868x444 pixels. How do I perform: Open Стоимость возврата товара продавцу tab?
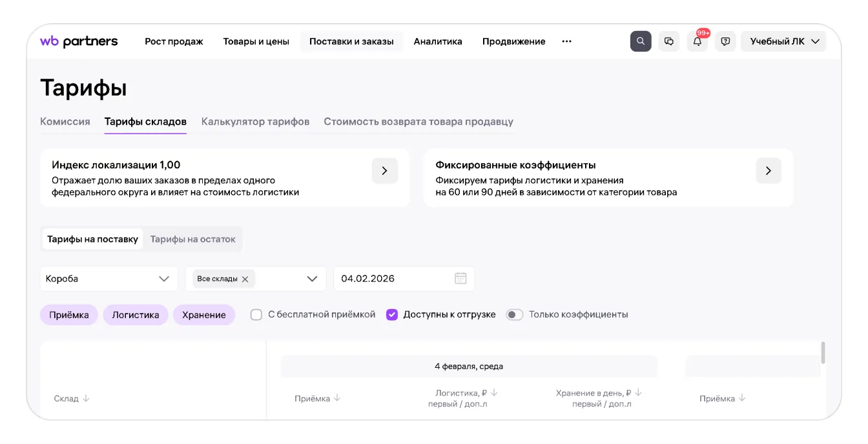(x=418, y=121)
